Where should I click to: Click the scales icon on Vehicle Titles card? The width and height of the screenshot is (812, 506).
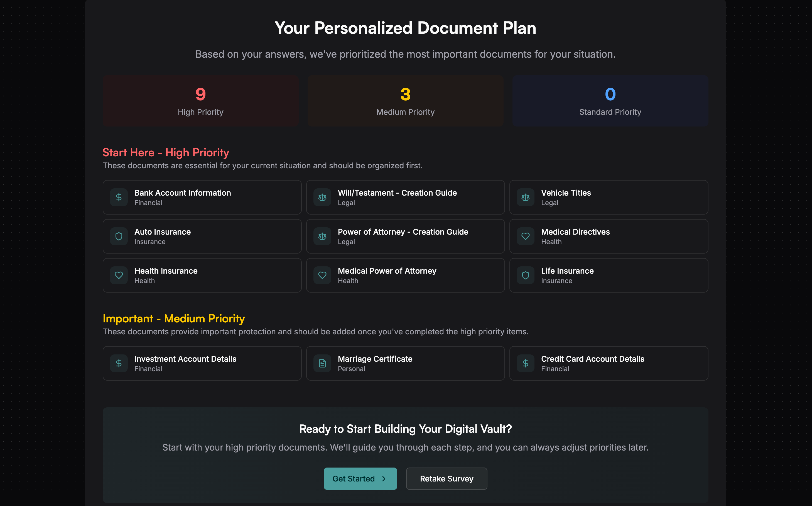click(x=526, y=198)
